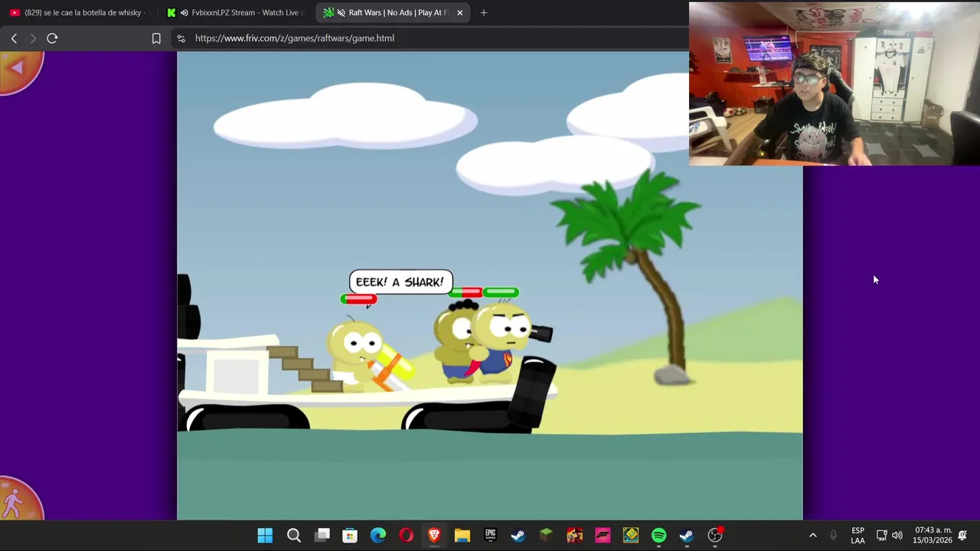Click the microphone tray icon
The width and height of the screenshot is (980, 551).
click(x=834, y=536)
